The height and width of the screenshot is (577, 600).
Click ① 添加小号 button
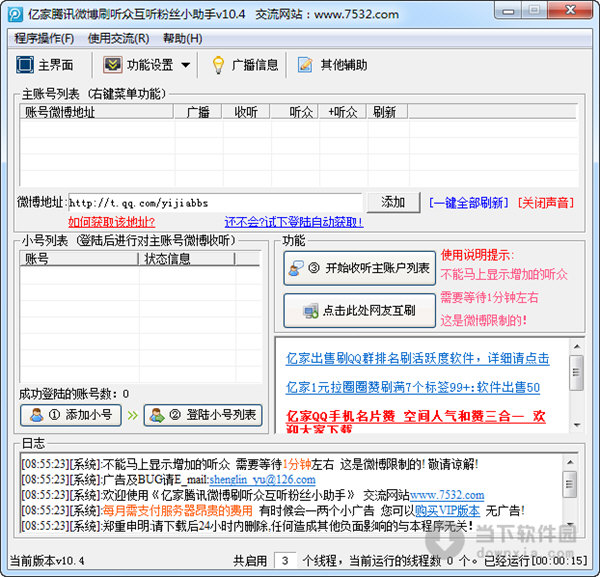pyautogui.click(x=71, y=415)
